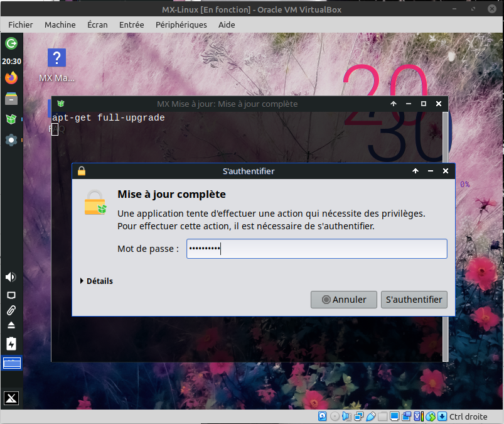Viewport: 504px width, 424px height.
Task: Click the Mot de passe field
Action: click(x=316, y=249)
